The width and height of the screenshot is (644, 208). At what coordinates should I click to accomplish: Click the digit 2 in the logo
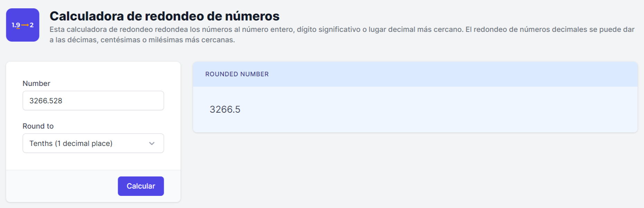32,25
